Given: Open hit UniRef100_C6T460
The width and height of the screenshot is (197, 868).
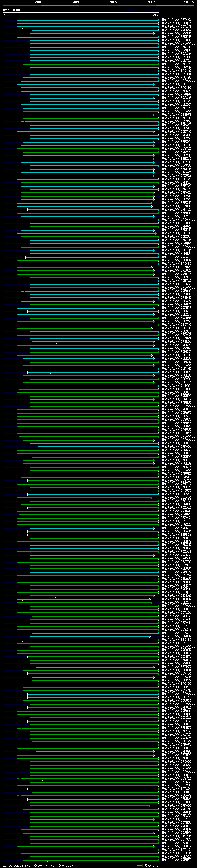Looking at the screenshot, I should 177,20.
